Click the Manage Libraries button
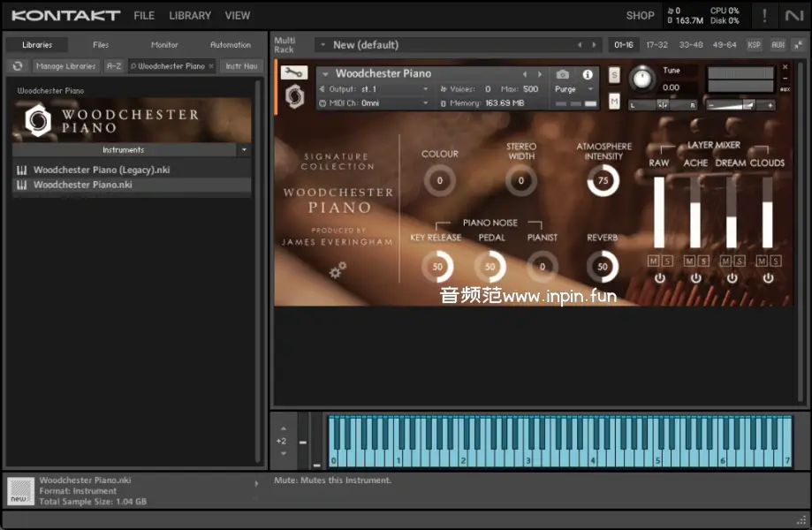Viewport: 812px width, 530px height. (65, 66)
